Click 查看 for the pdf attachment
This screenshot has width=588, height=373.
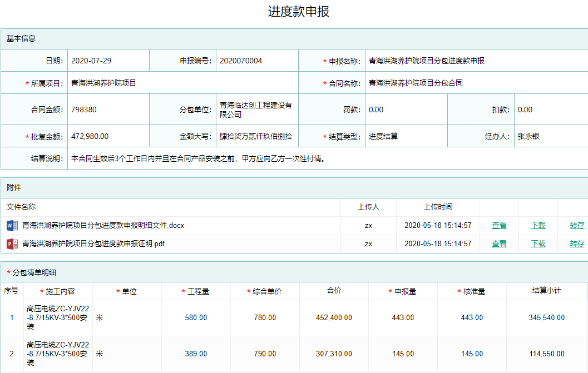[x=499, y=244]
